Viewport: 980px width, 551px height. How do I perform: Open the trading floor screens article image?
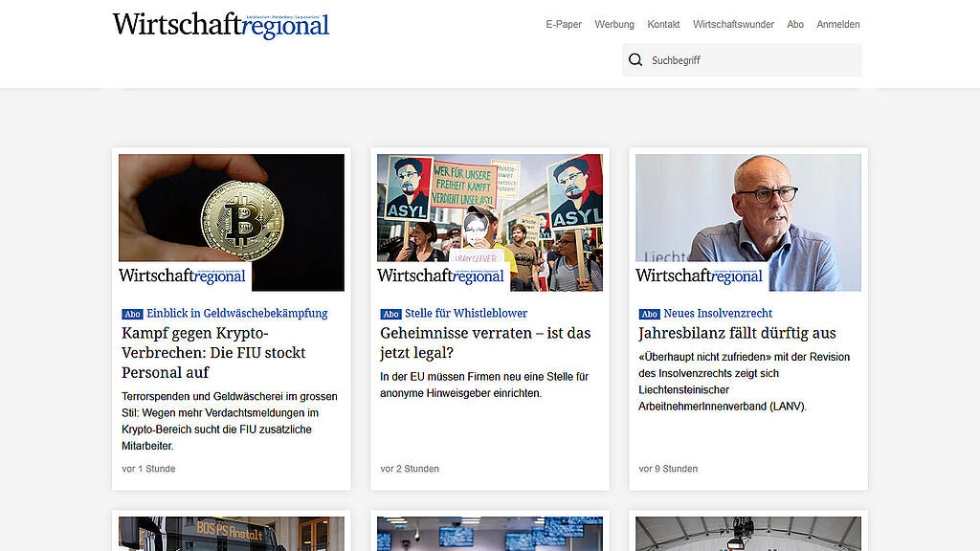(489, 534)
